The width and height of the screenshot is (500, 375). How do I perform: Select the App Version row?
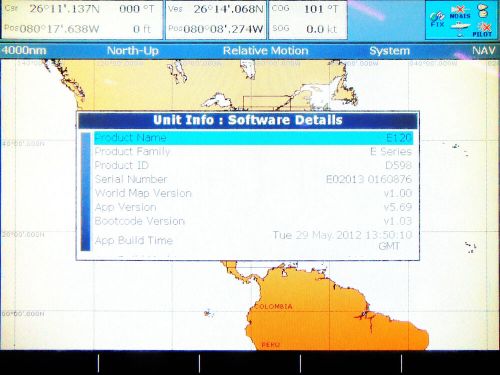click(x=253, y=207)
